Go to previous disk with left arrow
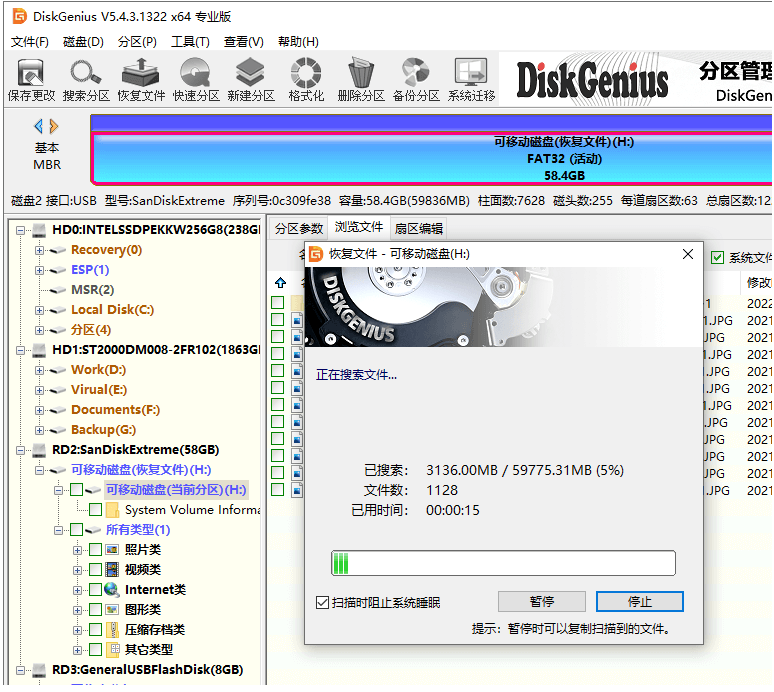The image size is (774, 692). tap(39, 126)
